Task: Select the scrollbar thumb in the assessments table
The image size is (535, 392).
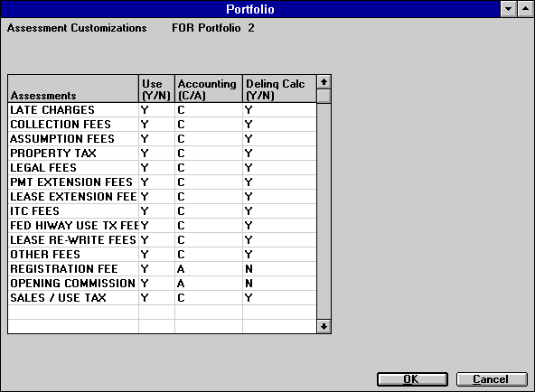Action: (324, 96)
